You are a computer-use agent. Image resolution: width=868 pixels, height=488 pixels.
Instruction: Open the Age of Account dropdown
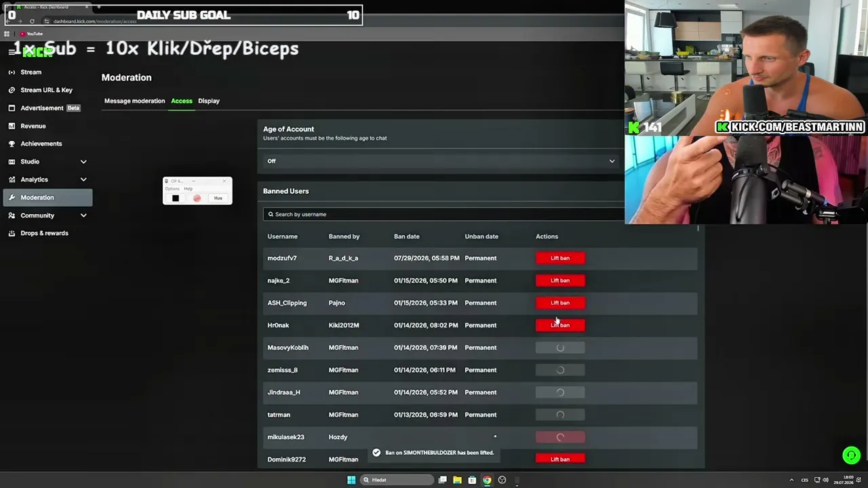(x=441, y=161)
